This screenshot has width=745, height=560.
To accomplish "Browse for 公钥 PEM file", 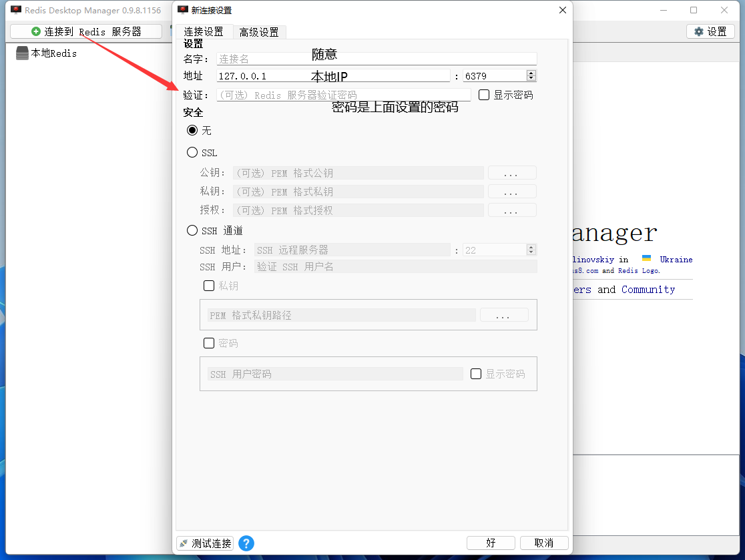I will tap(512, 173).
